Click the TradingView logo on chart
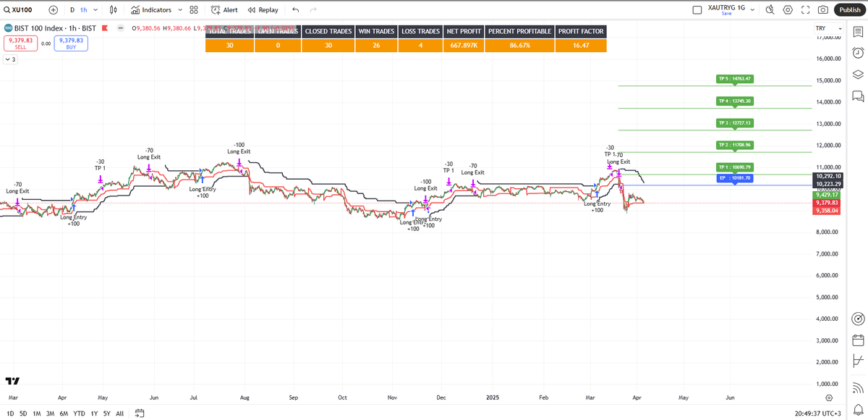The width and height of the screenshot is (868, 420). (x=12, y=381)
